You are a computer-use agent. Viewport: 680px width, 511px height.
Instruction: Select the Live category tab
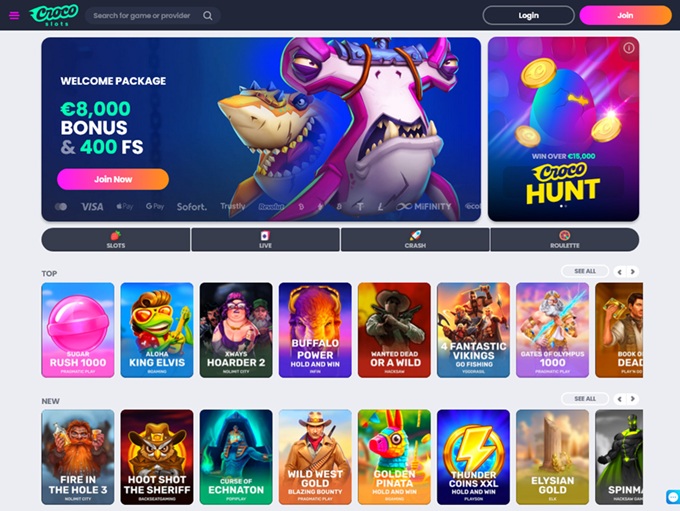click(x=265, y=239)
